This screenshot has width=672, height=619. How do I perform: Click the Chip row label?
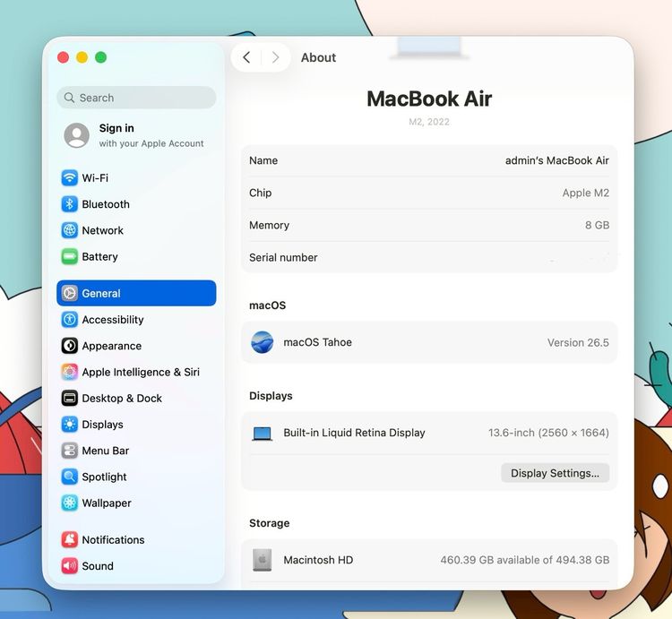(261, 193)
